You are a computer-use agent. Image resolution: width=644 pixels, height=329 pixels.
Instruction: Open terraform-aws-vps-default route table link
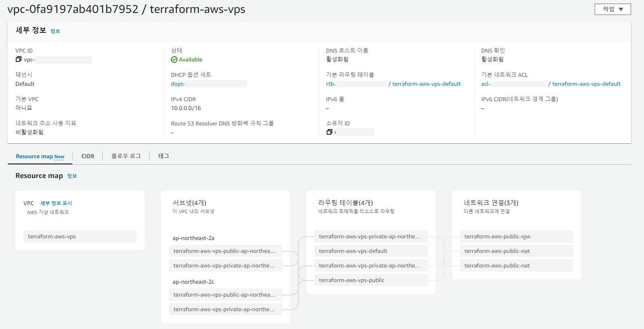(427, 84)
